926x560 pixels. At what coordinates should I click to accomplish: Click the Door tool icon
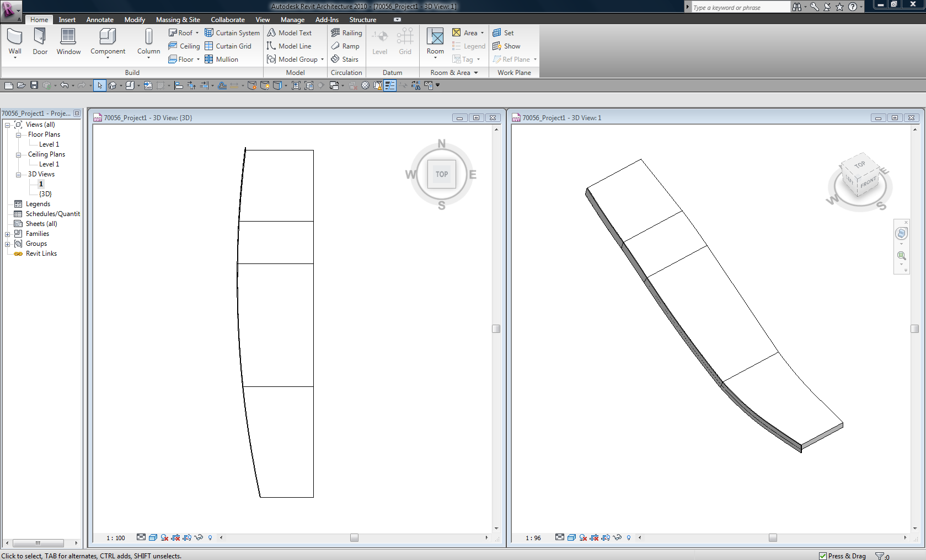pos(40,37)
